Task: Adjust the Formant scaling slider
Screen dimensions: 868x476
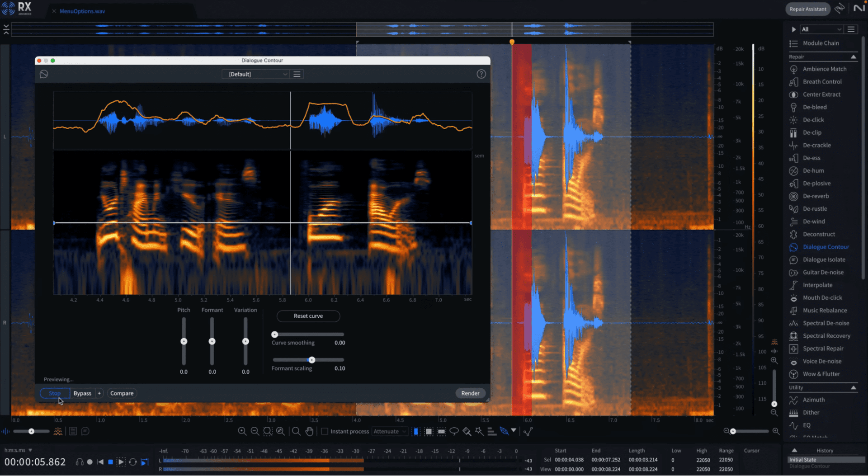Action: click(312, 360)
